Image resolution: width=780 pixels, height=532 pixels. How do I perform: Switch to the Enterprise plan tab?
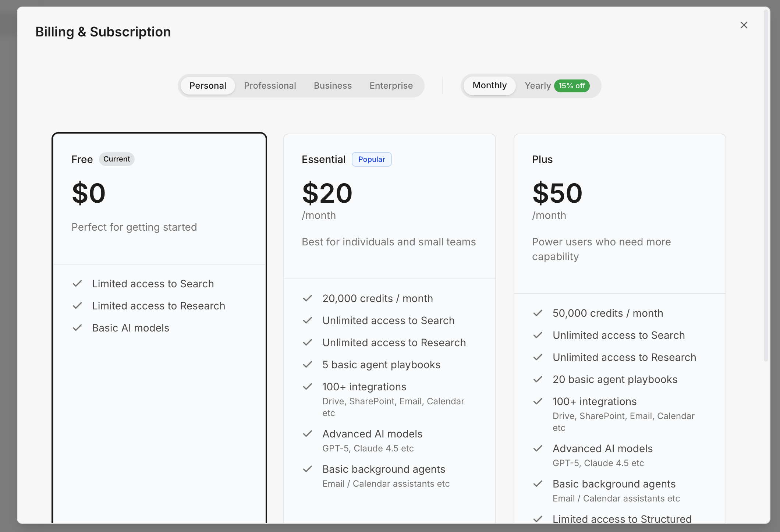(391, 86)
